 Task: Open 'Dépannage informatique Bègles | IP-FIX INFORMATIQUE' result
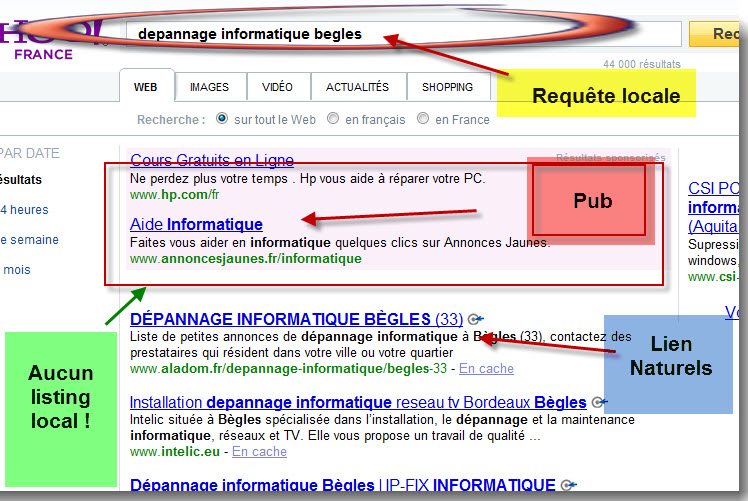pos(343,485)
